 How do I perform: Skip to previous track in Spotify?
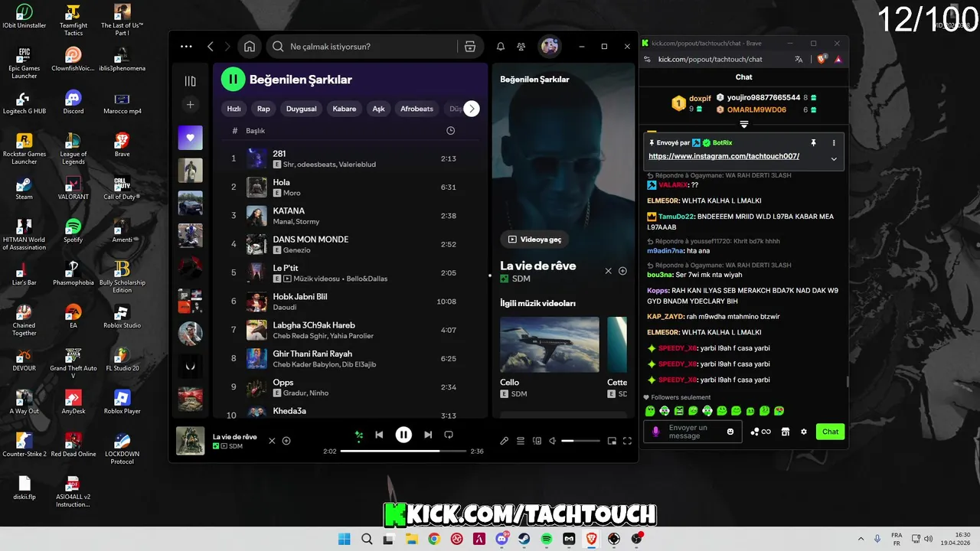[x=379, y=435]
